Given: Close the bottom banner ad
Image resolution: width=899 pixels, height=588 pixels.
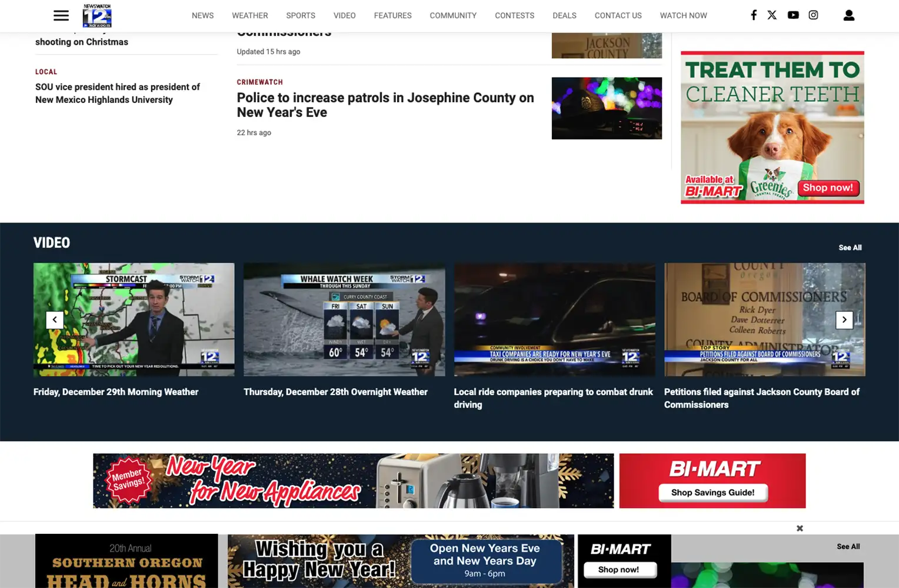Looking at the screenshot, I should coord(800,528).
